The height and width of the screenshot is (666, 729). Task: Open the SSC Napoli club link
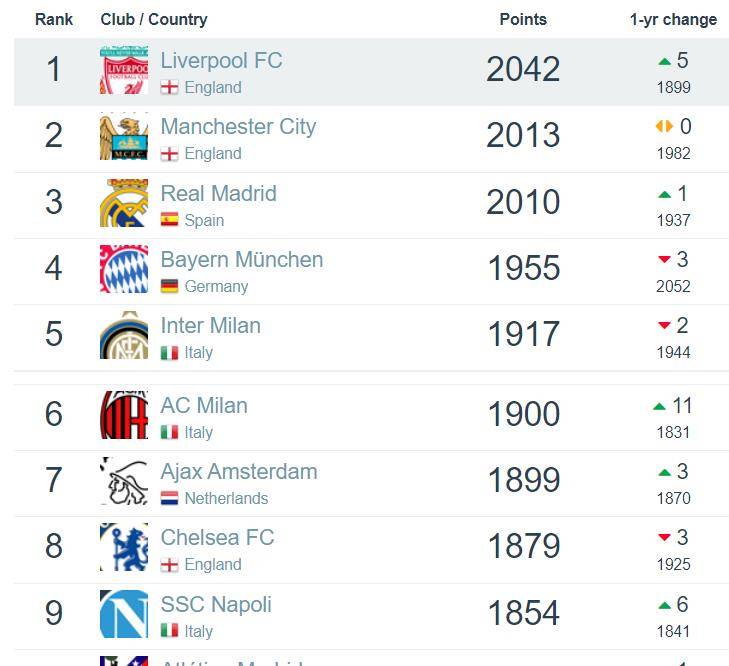pos(216,605)
